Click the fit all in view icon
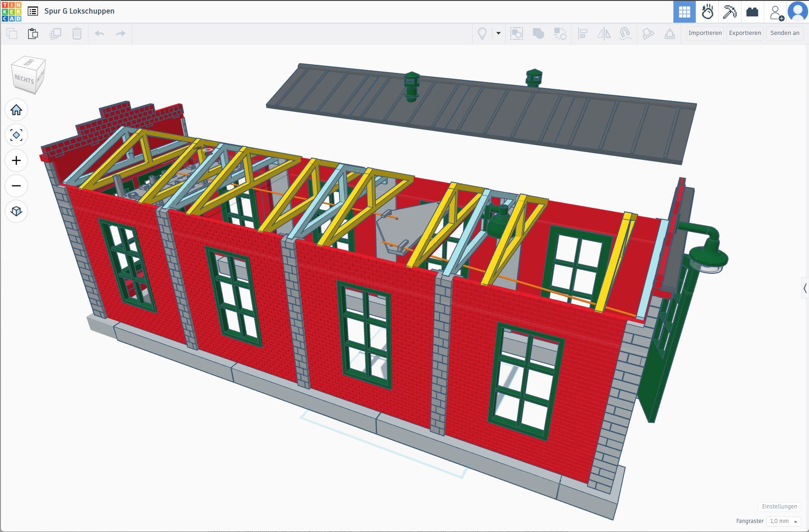Viewport: 809px width, 532px height. coord(16,135)
